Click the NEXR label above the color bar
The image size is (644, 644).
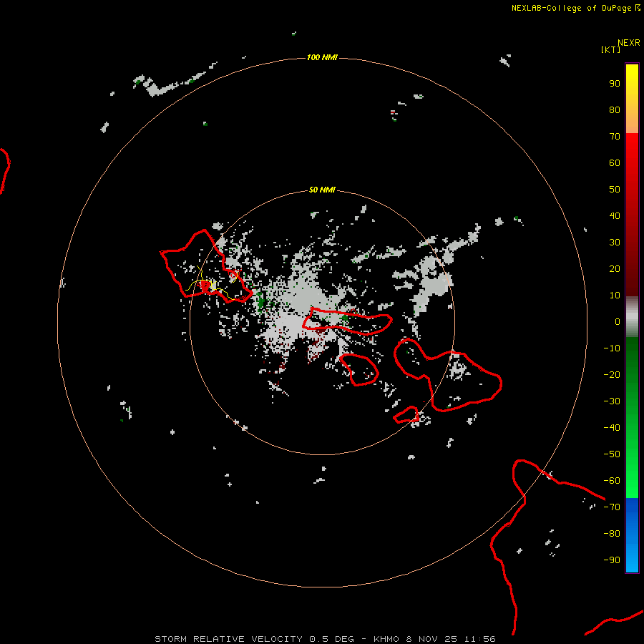point(629,43)
